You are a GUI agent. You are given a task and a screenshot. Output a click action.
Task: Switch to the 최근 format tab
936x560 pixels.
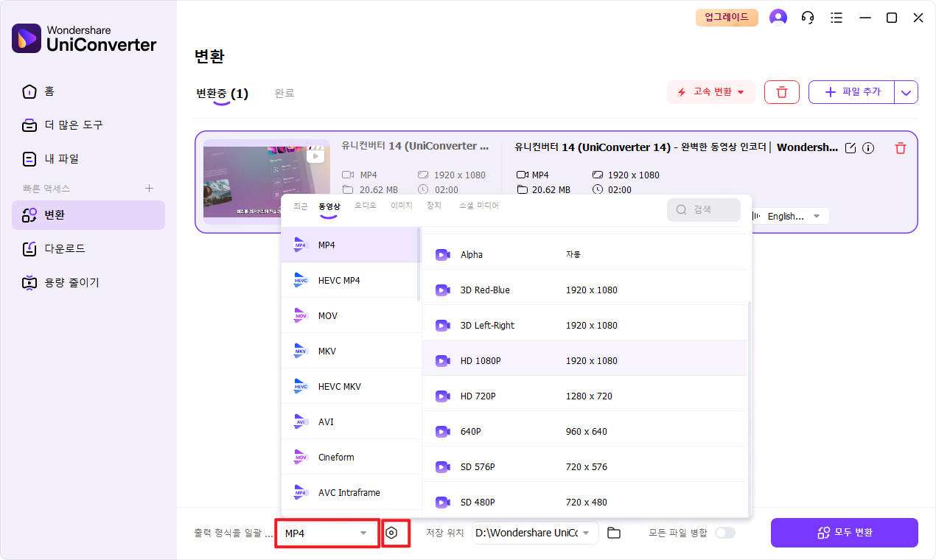(x=301, y=206)
